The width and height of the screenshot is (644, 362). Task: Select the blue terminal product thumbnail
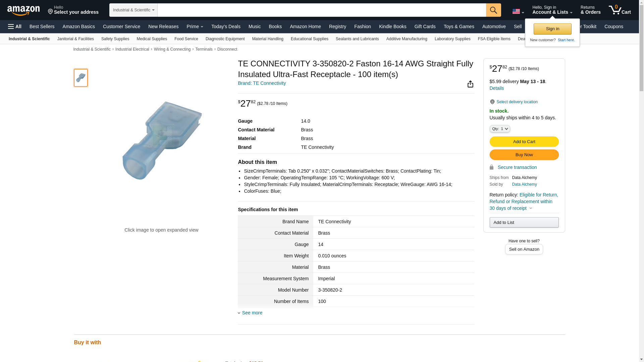click(81, 78)
